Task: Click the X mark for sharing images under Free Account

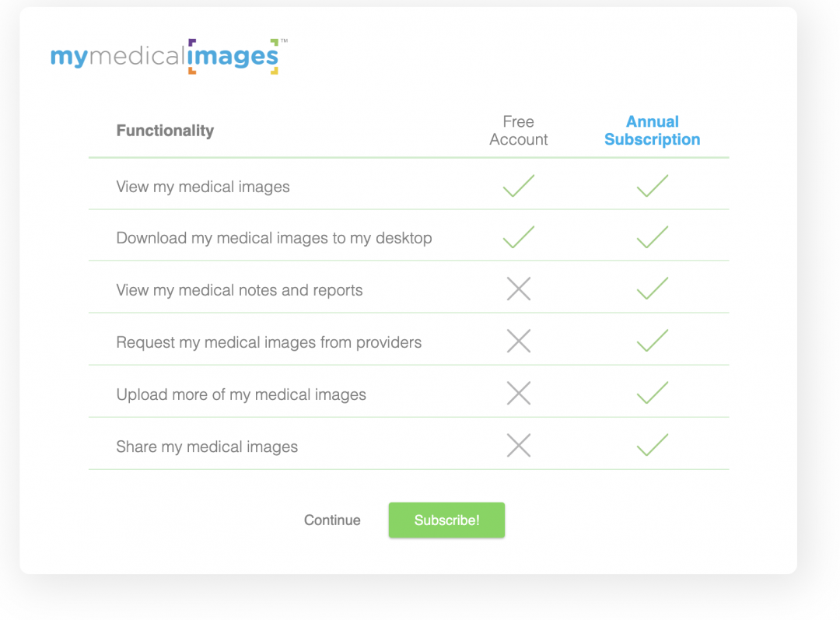Action: coord(518,445)
